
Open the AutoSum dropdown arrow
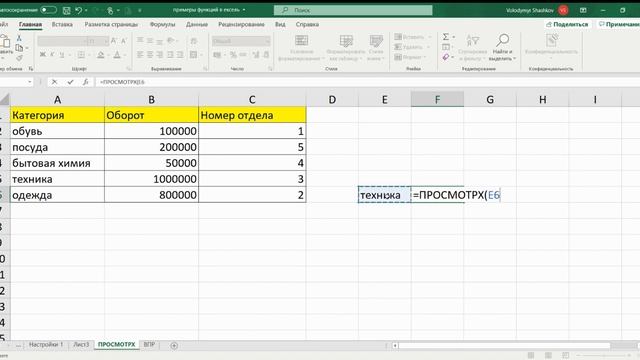[453, 37]
